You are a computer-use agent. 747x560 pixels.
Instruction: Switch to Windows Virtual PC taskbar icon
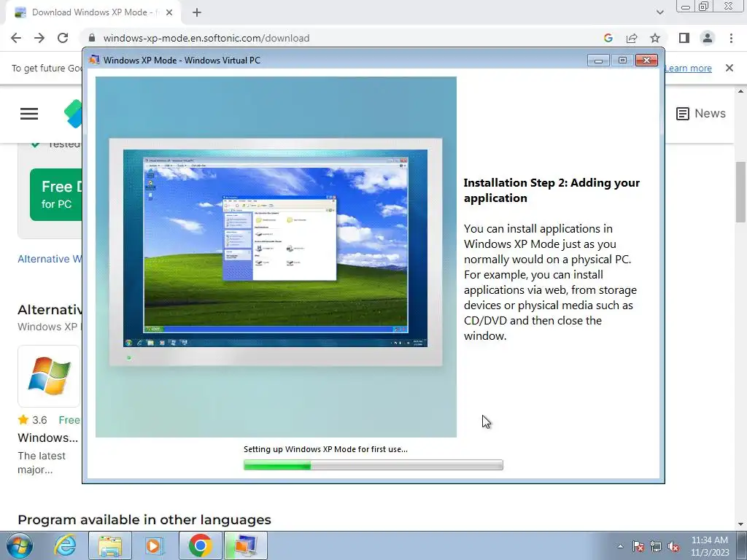tap(245, 545)
